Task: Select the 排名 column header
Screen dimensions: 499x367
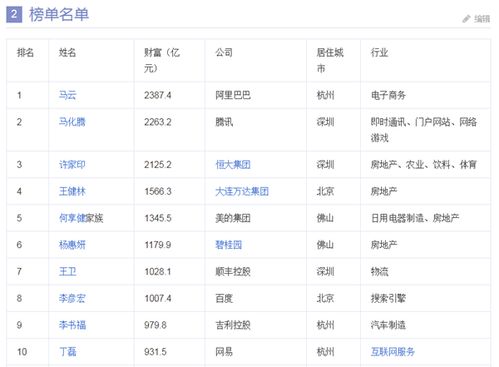Action: pos(25,52)
